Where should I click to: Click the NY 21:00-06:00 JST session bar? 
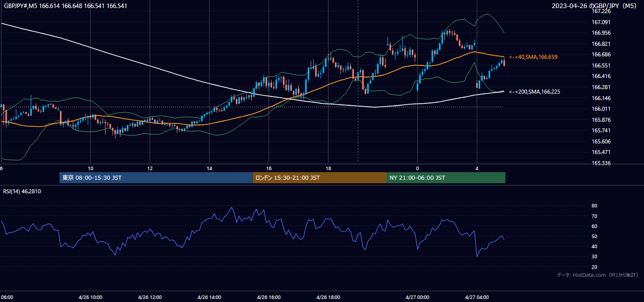coord(446,178)
